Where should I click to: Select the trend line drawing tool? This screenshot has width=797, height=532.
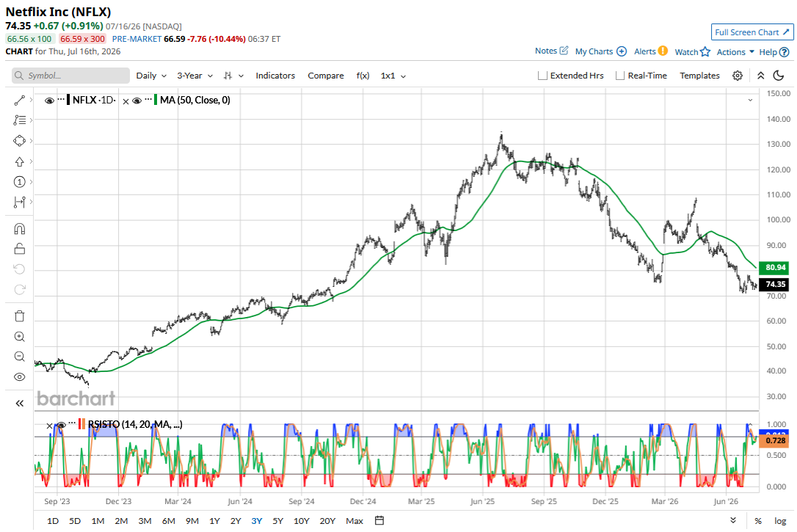pos(19,100)
